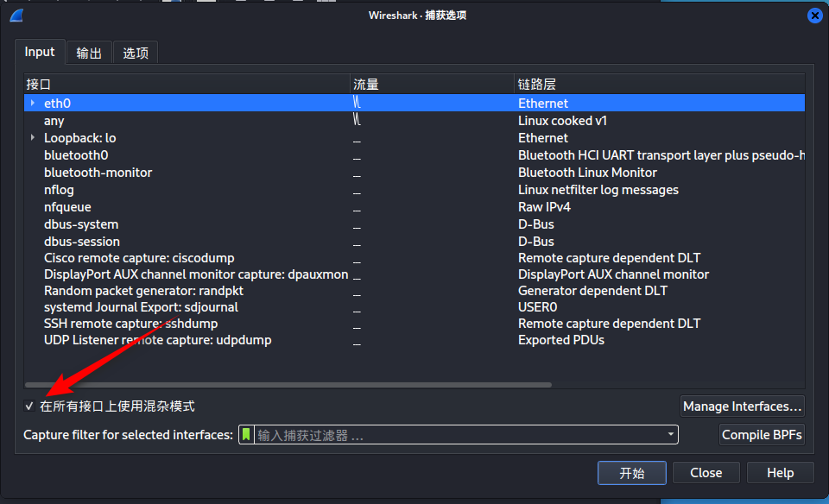Click the Ethernet cell in eth0 row

[543, 103]
